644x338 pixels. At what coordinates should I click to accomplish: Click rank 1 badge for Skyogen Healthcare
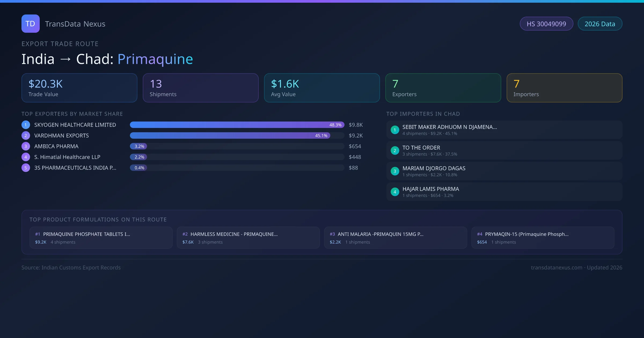coord(26,125)
